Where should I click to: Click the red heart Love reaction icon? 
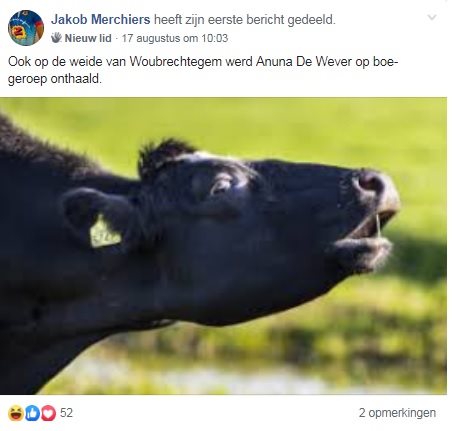click(x=48, y=413)
